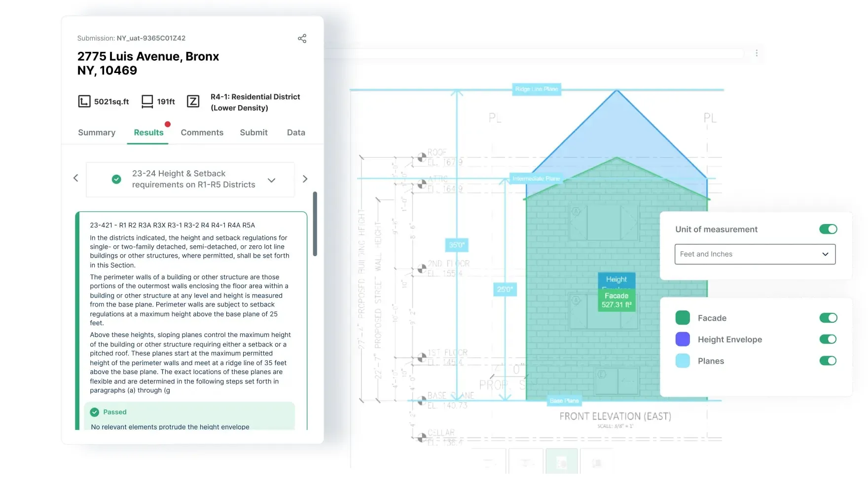Switch to the Summary tab

97,132
